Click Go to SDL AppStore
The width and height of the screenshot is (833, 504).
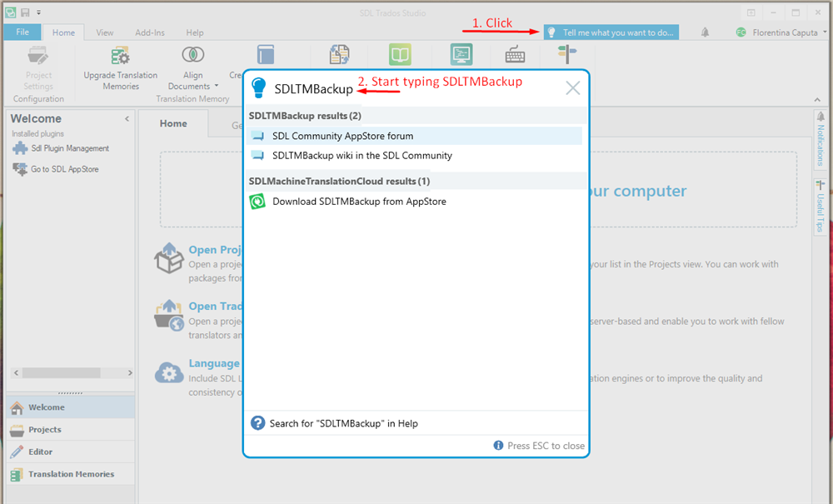(56, 169)
